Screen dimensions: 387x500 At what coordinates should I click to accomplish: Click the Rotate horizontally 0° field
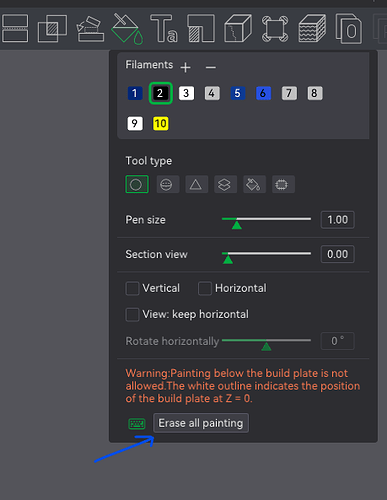click(x=337, y=341)
